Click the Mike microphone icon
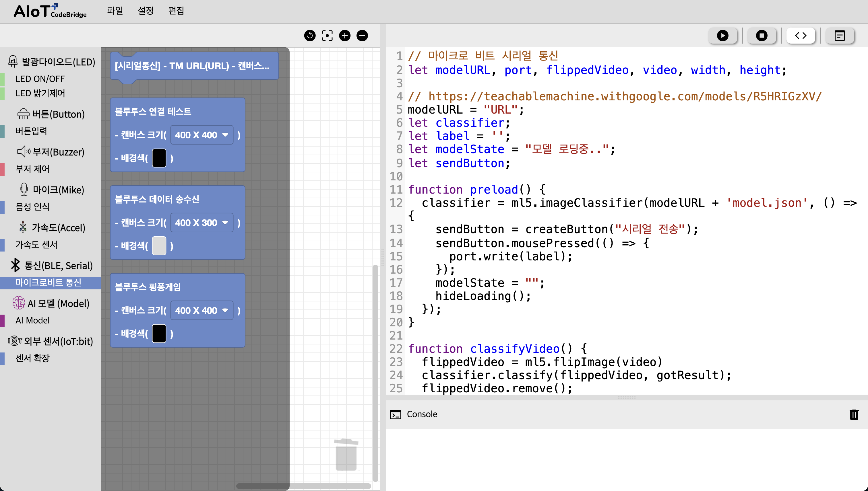The image size is (868, 491). pyautogui.click(x=24, y=190)
